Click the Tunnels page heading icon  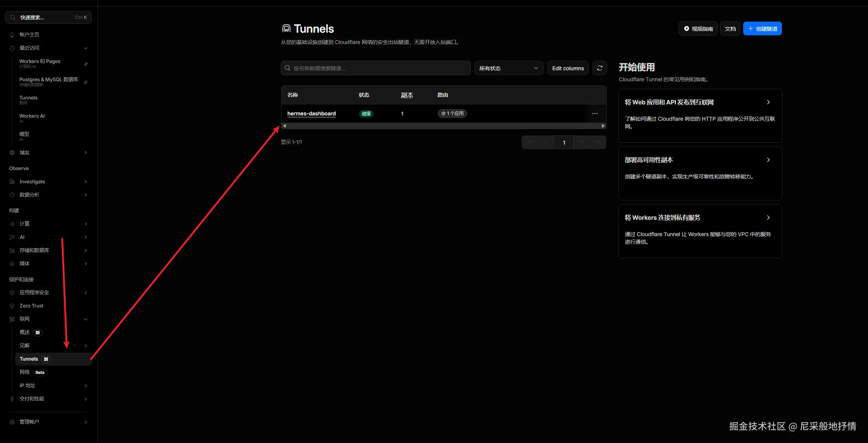click(x=286, y=28)
